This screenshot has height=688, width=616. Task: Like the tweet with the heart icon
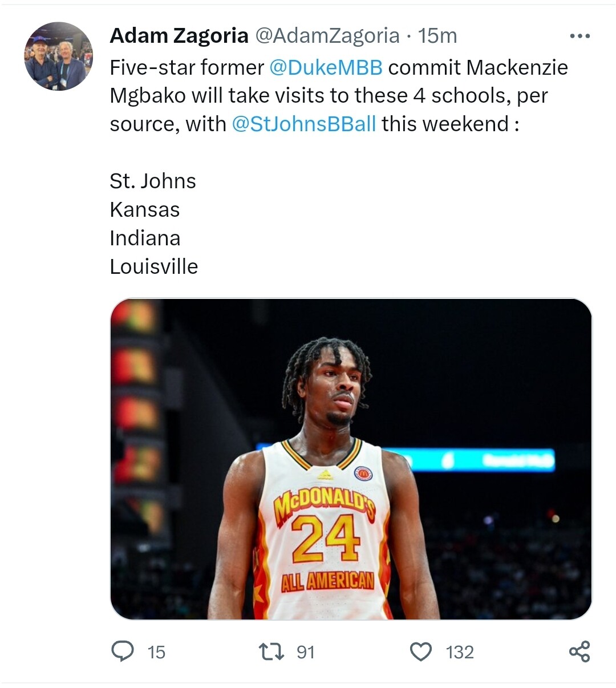pyautogui.click(x=421, y=651)
